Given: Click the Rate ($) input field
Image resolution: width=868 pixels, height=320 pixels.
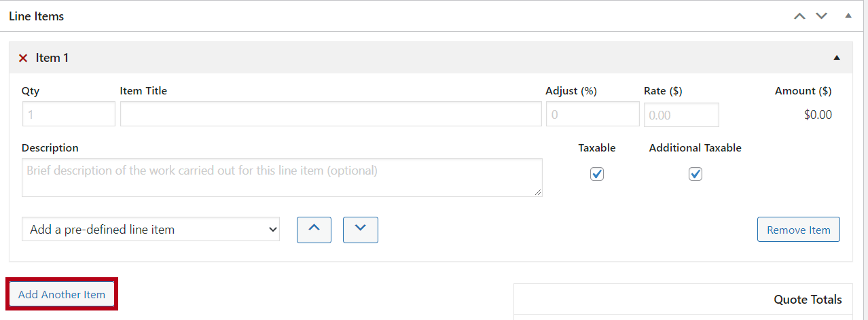Looking at the screenshot, I should [681, 115].
